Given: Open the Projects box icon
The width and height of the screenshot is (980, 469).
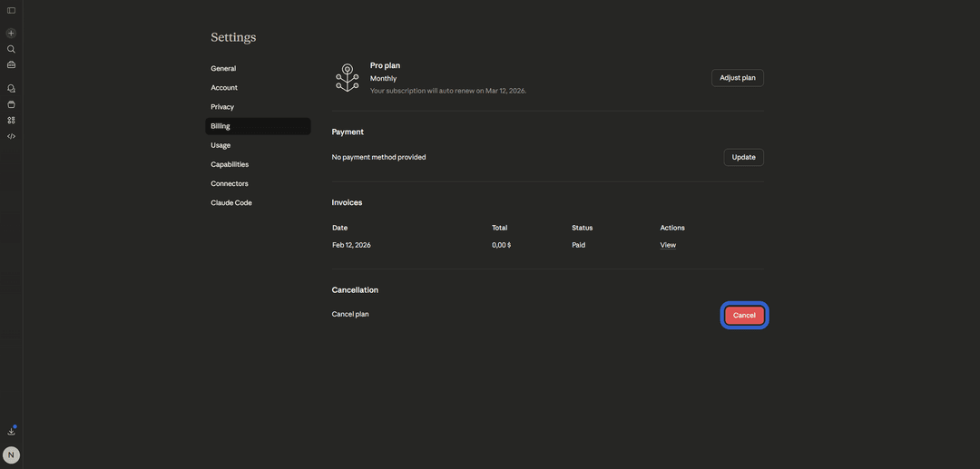Looking at the screenshot, I should pos(11,104).
